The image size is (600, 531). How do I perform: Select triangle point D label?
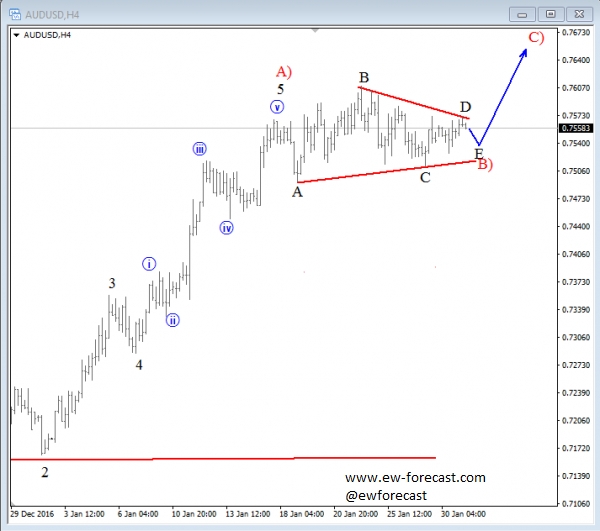[x=465, y=107]
